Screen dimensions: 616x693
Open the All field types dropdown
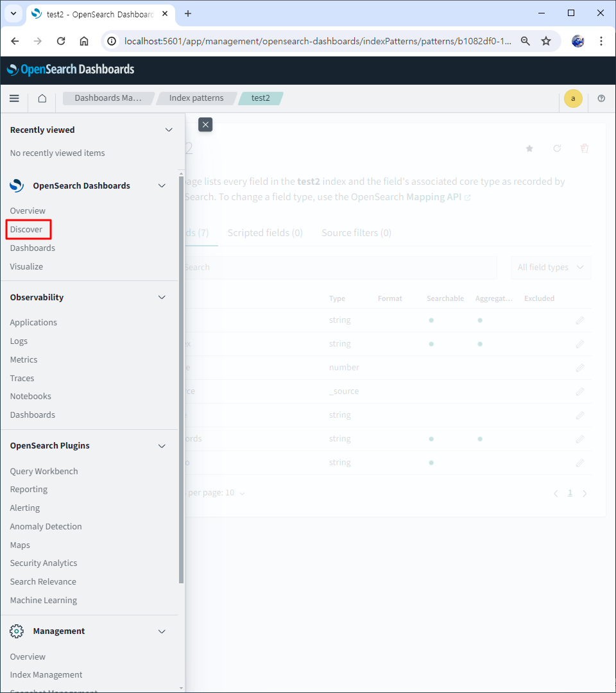coord(551,268)
